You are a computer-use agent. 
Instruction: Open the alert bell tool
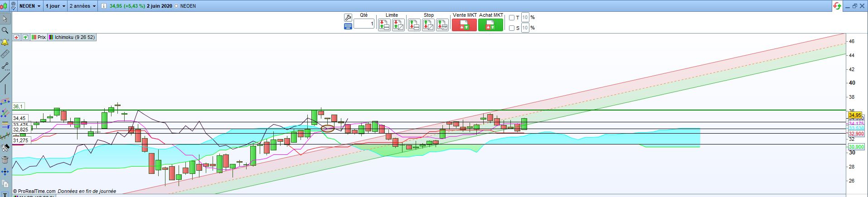(x=5, y=42)
